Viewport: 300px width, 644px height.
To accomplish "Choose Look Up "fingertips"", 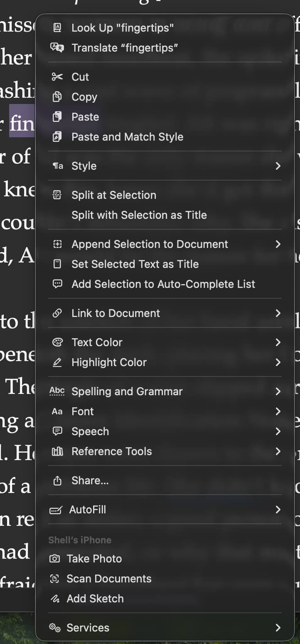I will [122, 28].
